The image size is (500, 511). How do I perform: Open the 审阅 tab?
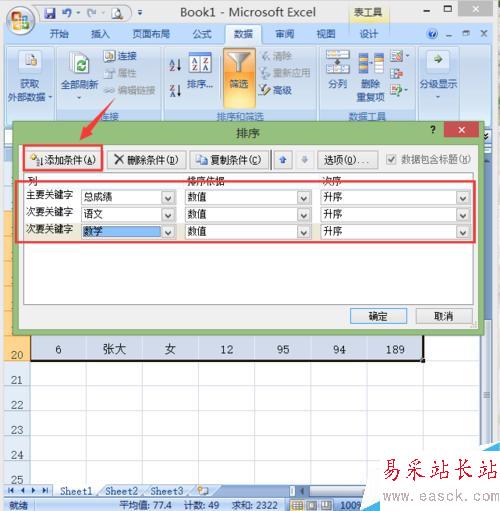[284, 34]
